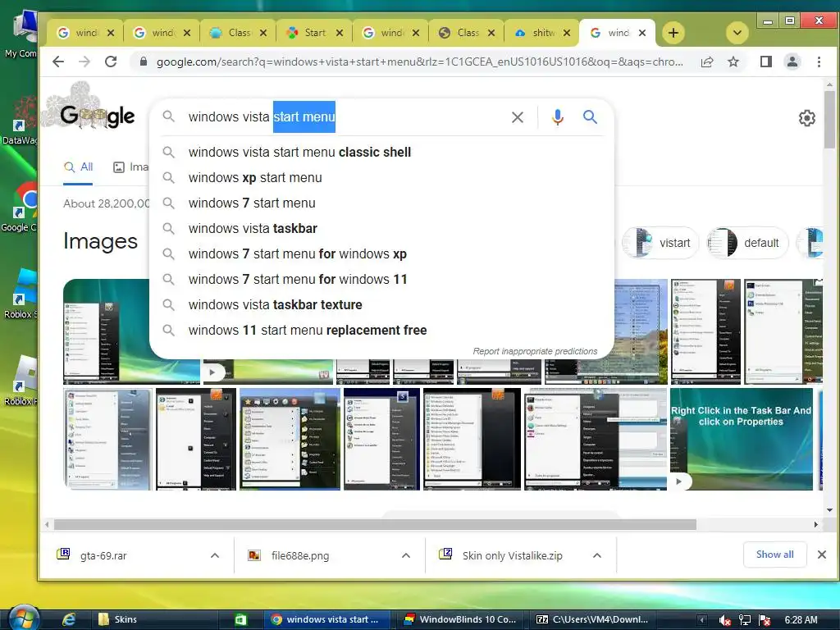Open Google Chrome desktop shortcut
Image resolution: width=840 pixels, height=630 pixels.
[x=21, y=206]
